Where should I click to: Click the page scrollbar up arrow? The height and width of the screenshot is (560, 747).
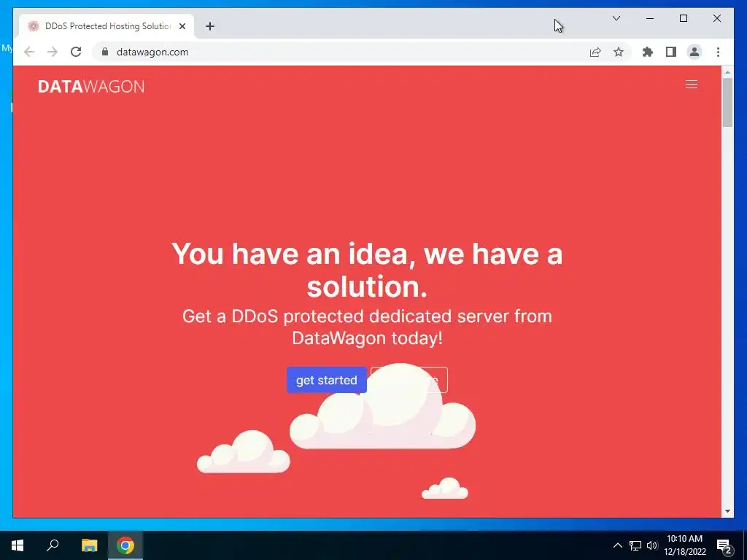pyautogui.click(x=727, y=73)
